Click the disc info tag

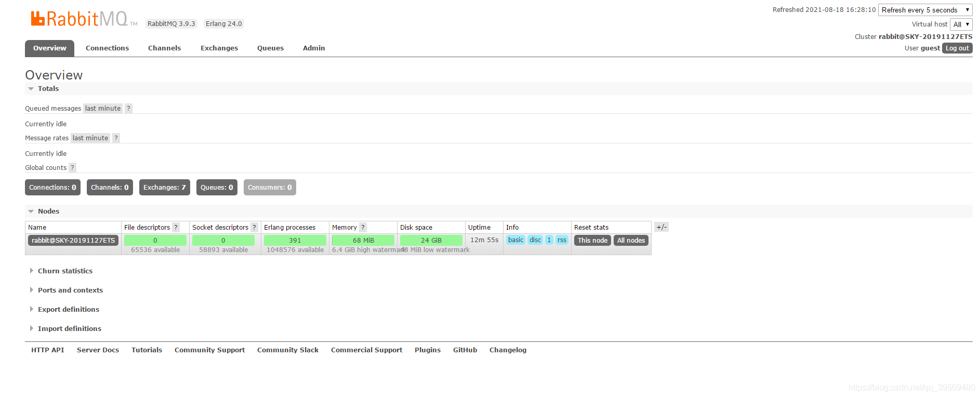(x=535, y=240)
